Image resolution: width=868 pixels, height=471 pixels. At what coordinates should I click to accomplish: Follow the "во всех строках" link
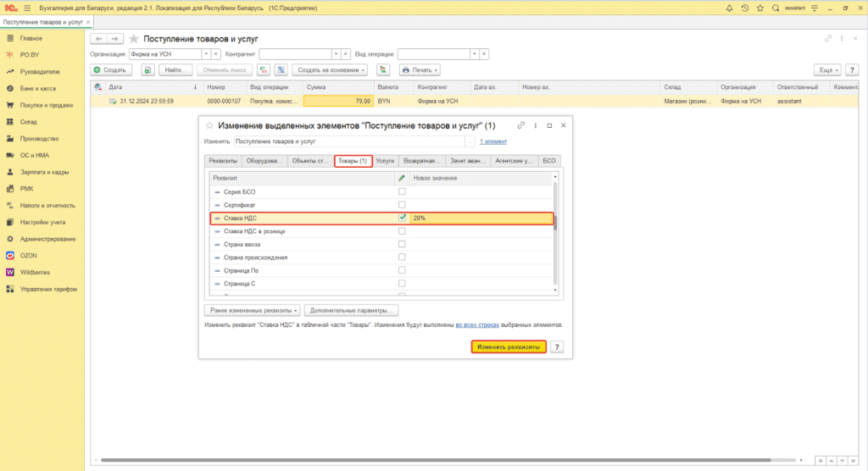476,324
